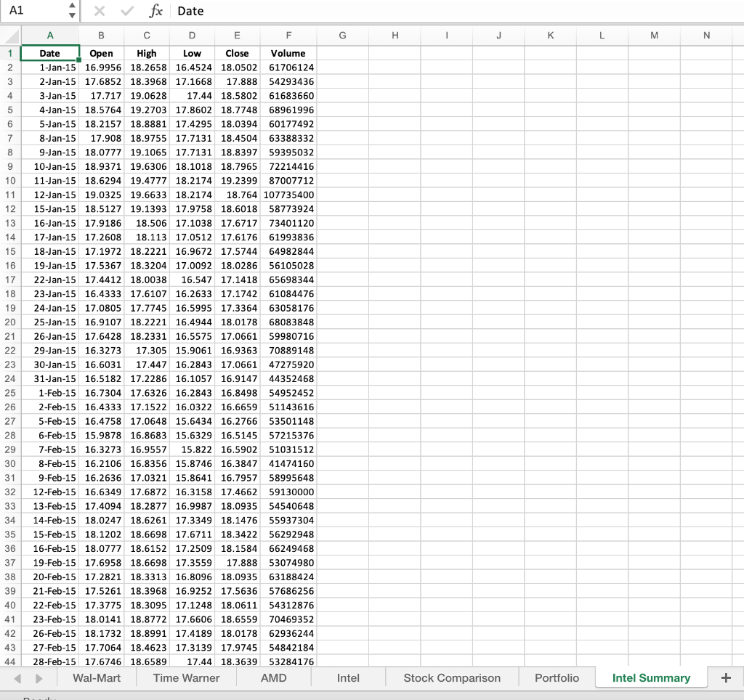The image size is (744, 700).
Task: Click the Cancel (X) icon in formula bar
Action: tap(100, 11)
